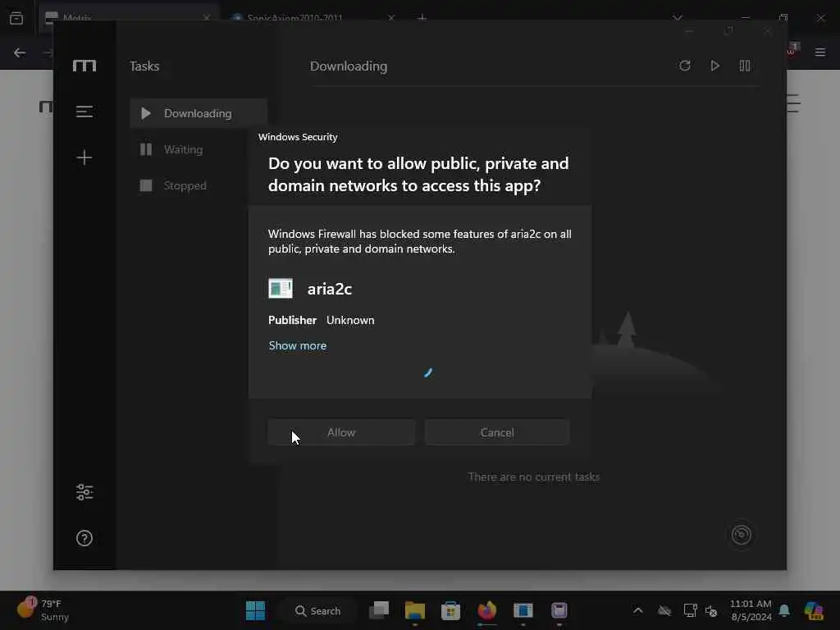Click the network status tray icon
Viewport: 840px width, 630px height.
point(690,610)
